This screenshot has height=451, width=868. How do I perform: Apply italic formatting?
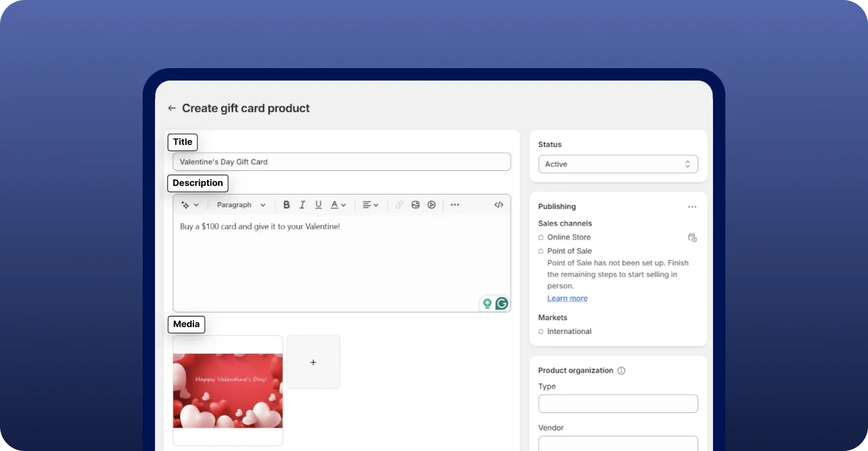(302, 204)
